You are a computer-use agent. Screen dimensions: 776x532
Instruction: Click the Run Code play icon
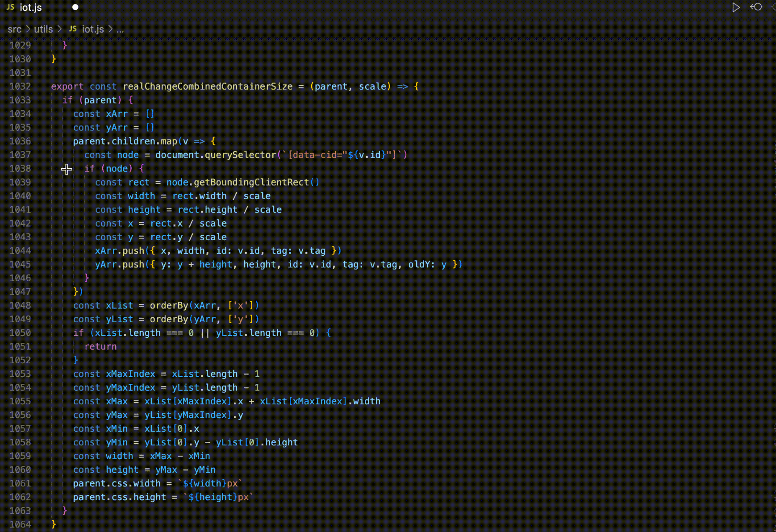tap(736, 8)
